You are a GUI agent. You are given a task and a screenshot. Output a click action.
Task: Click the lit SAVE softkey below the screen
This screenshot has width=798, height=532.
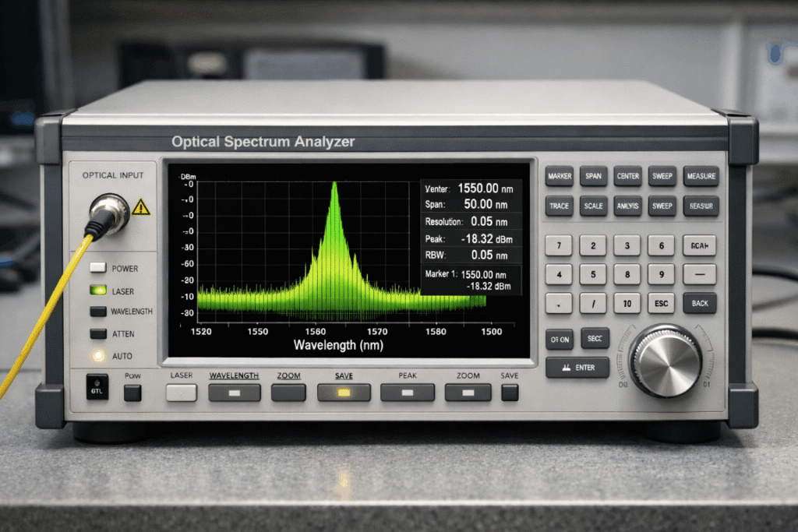[344, 393]
